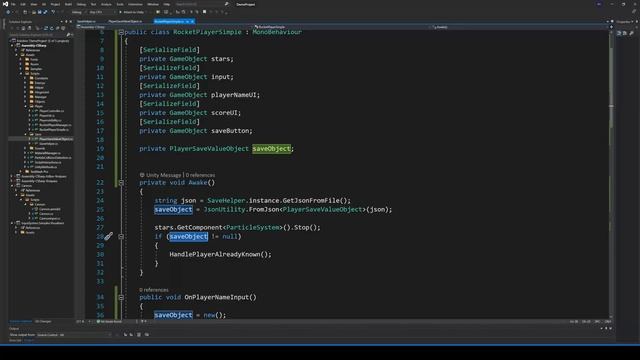
Task: Open the Extensions menu
Action: 135,4
